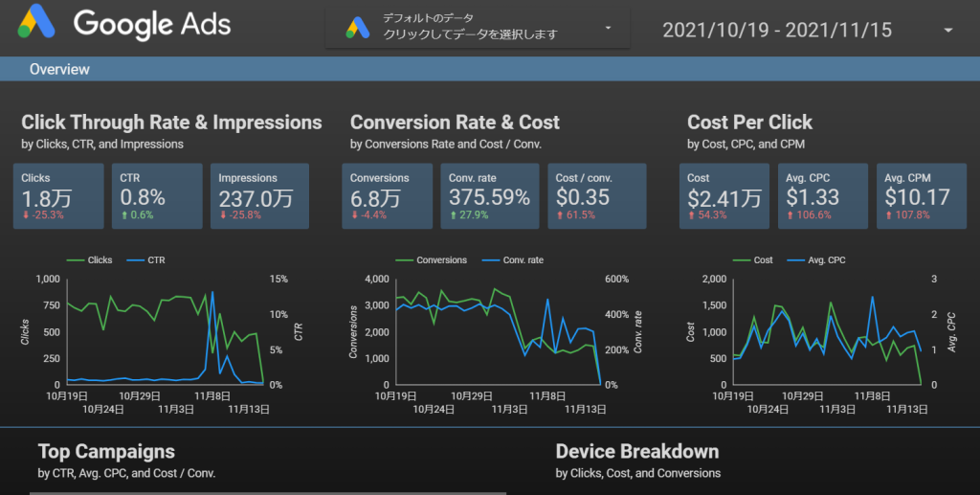Toggle the blue CTR legend item
This screenshot has height=495, width=980.
[145, 260]
